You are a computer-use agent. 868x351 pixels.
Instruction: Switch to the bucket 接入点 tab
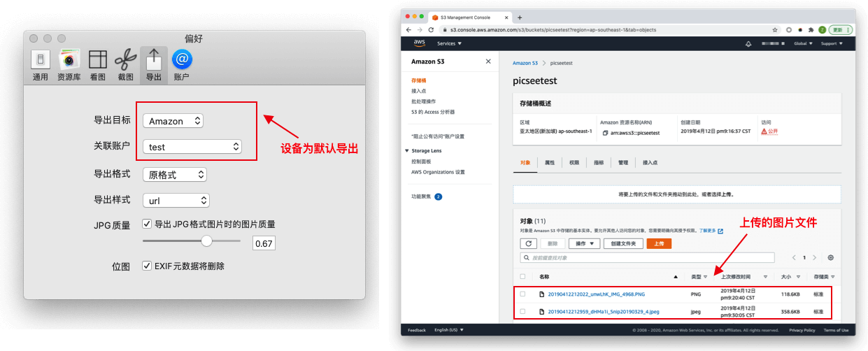pos(650,162)
